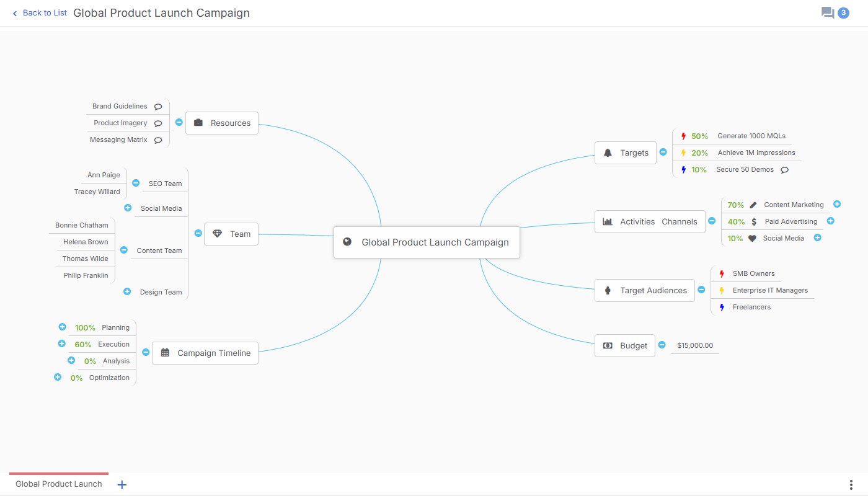Collapse the Resources branch
This screenshot has height=496, width=868.
(x=179, y=122)
